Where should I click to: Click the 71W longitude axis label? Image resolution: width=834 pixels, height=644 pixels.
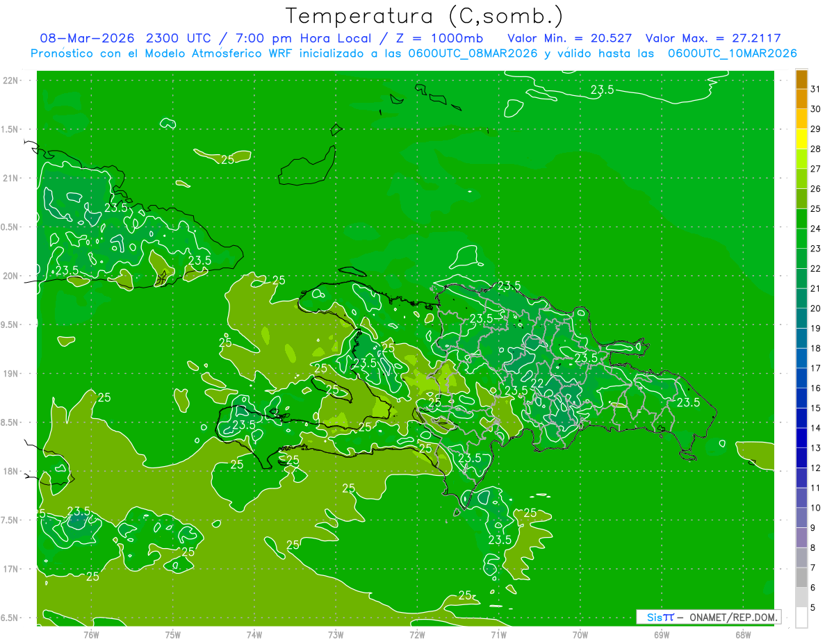(x=498, y=634)
